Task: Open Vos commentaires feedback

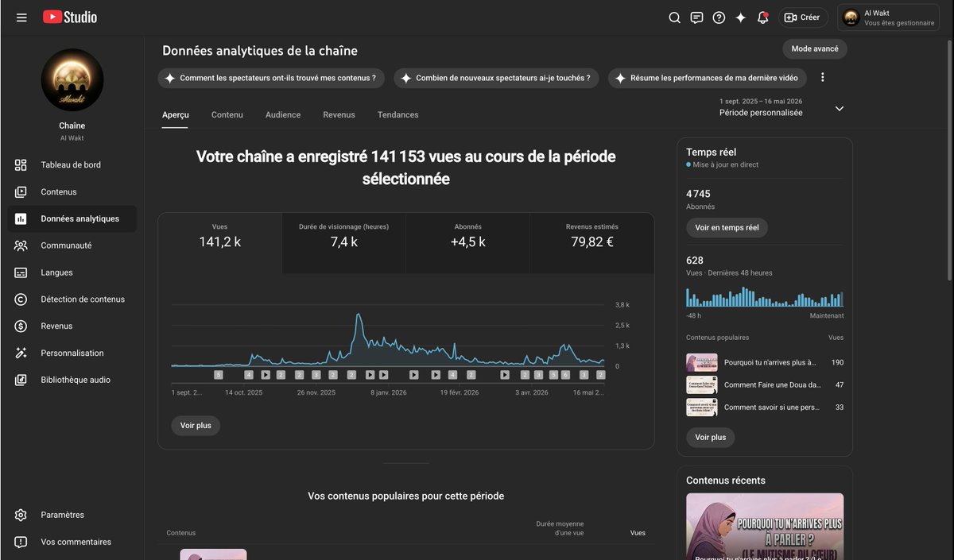Action: 72,542
